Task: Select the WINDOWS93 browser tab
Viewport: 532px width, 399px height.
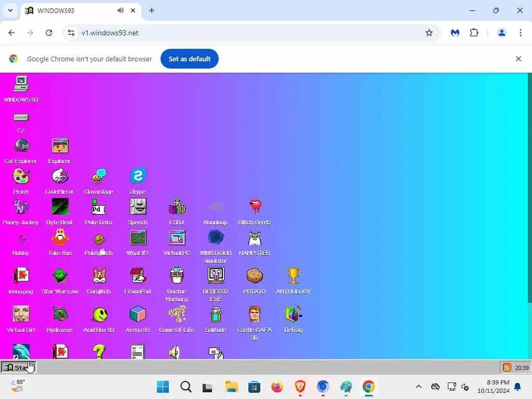Action: click(82, 11)
